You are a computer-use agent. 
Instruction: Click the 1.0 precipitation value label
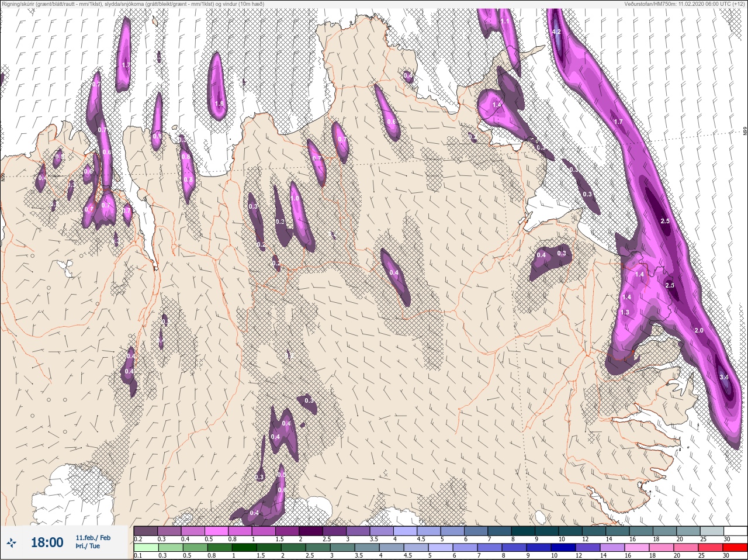[295, 199]
